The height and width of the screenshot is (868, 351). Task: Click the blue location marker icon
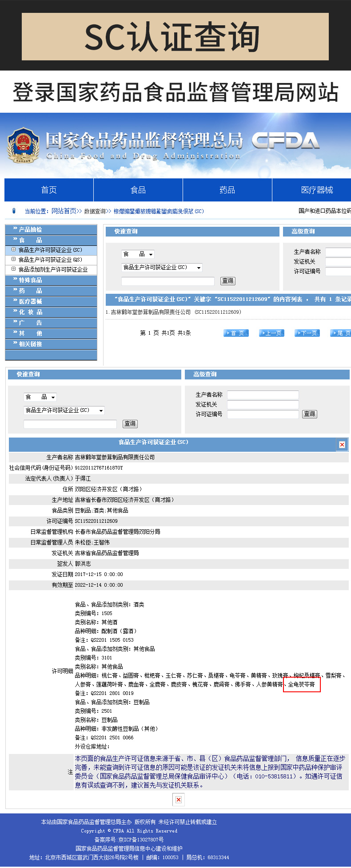click(13, 211)
